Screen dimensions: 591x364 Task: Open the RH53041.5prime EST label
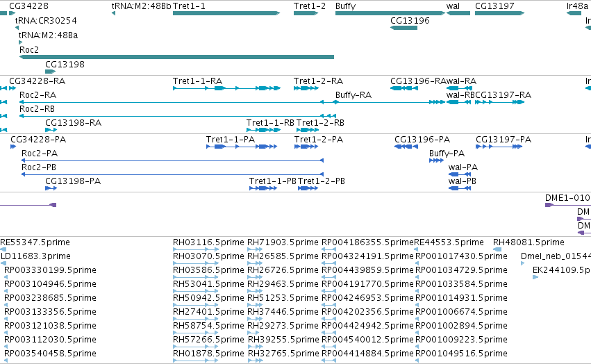208,284
